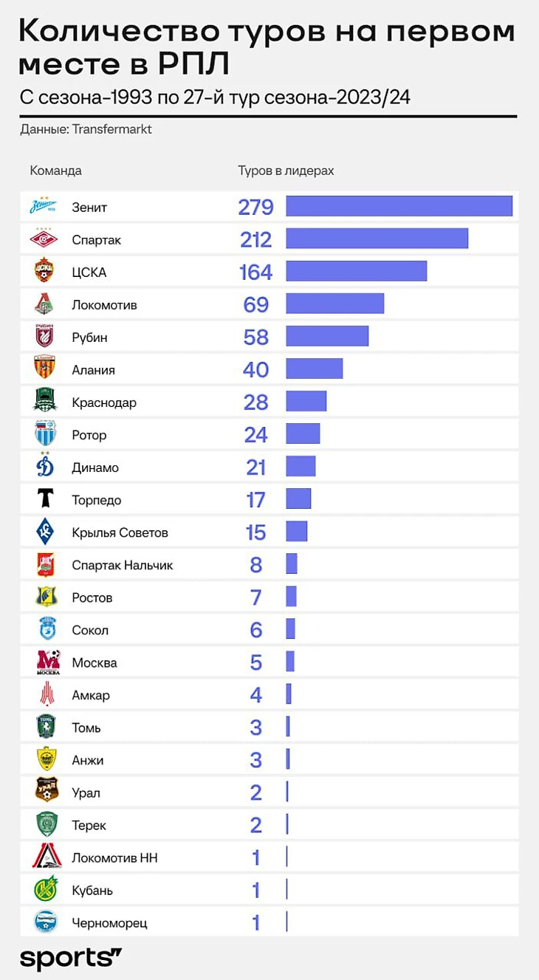This screenshot has height=980, width=539.
Task: Click the sports logo at bottom
Action: (x=70, y=958)
